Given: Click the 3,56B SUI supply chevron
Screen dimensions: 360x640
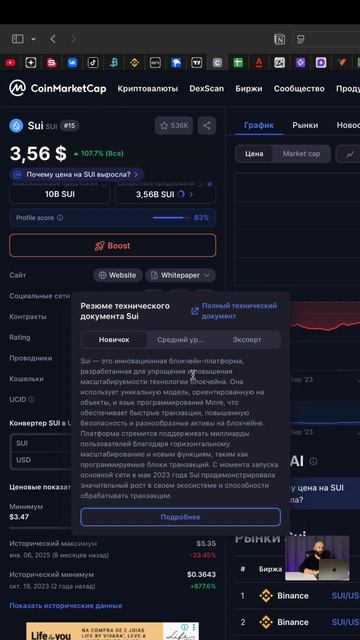Looking at the screenshot, I should coord(191,195).
